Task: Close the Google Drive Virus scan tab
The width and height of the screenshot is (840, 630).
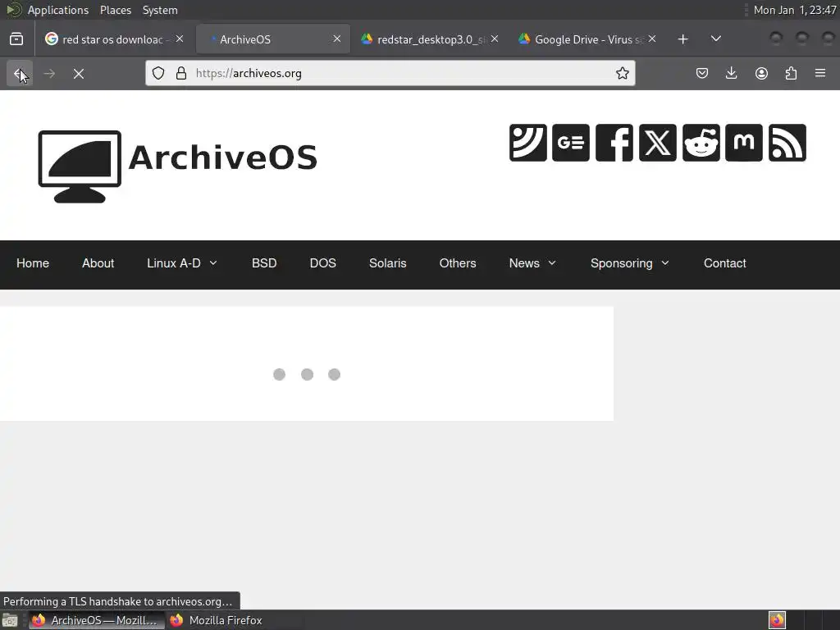Action: (x=652, y=39)
